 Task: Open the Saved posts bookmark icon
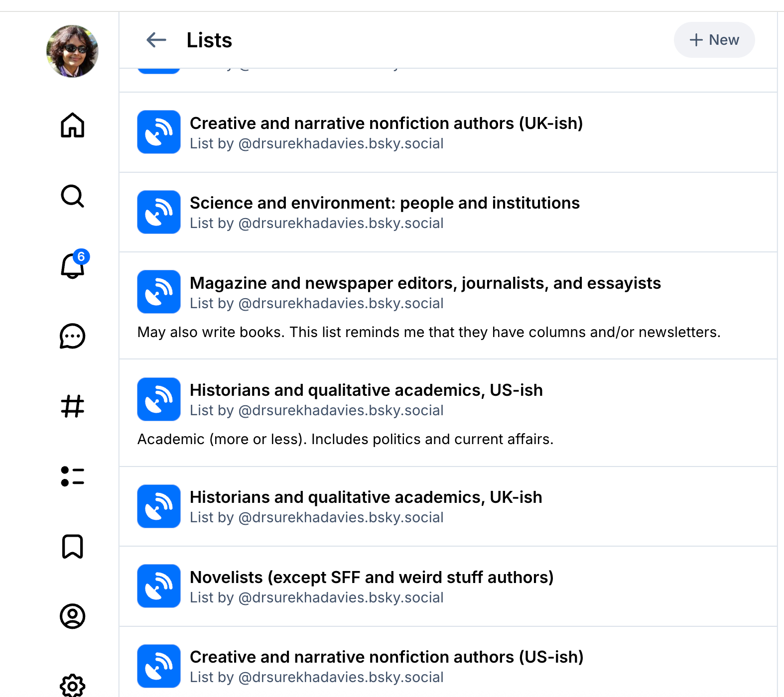click(72, 547)
